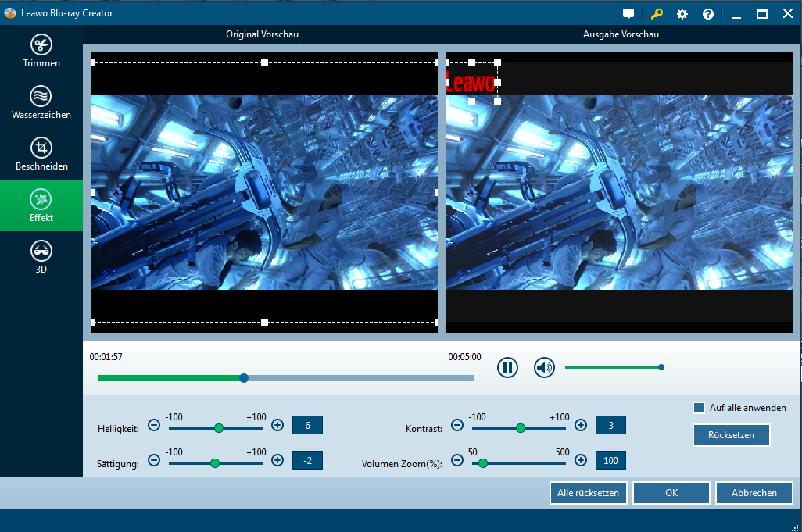
Task: Open the Trimmen tool
Action: click(x=41, y=51)
